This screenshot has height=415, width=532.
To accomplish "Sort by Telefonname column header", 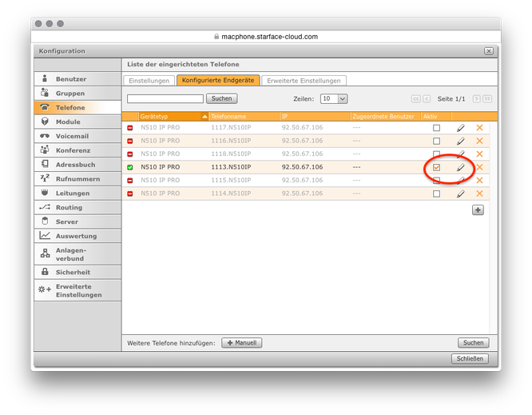I will pos(244,117).
